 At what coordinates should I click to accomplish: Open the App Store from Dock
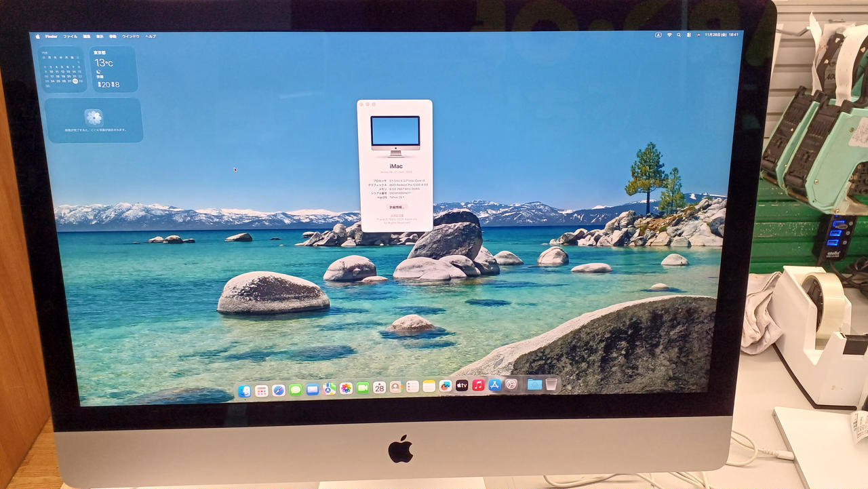coord(495,385)
